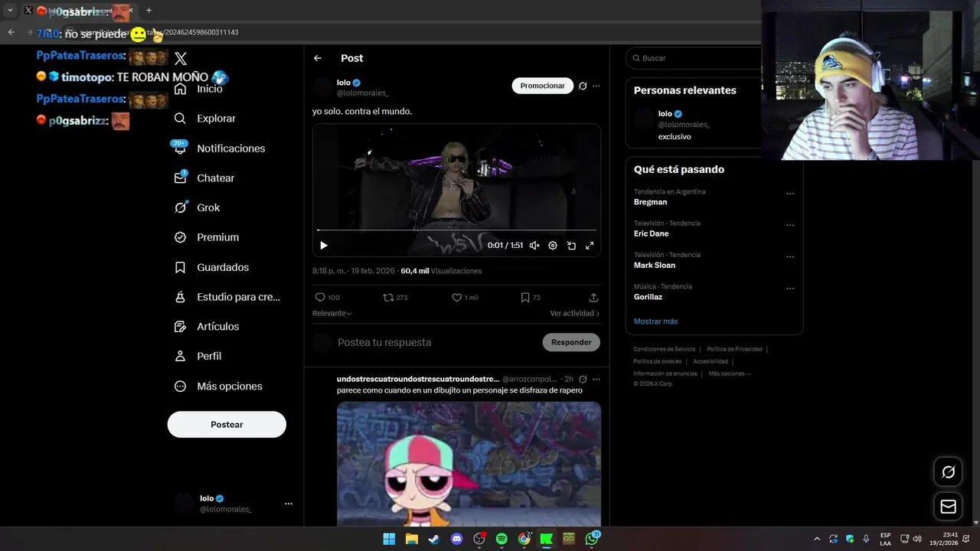Open Ver actividad link
This screenshot has width=980, height=551.
point(574,314)
